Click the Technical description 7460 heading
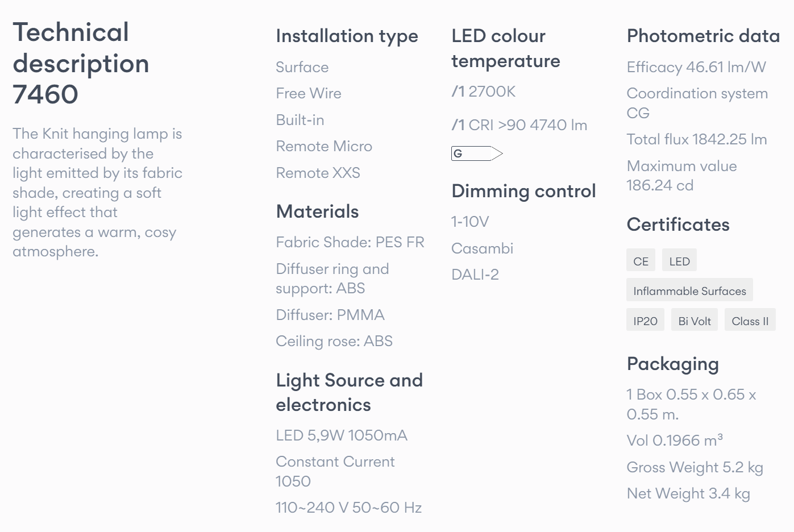Screen dimensions: 794x532 coord(81,63)
